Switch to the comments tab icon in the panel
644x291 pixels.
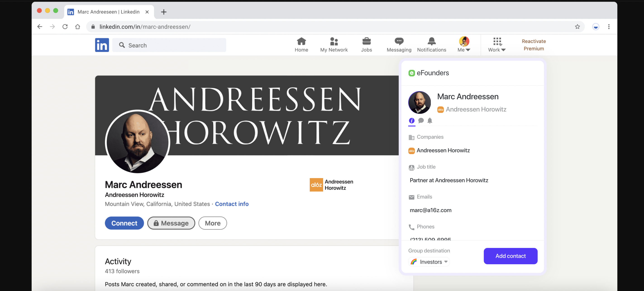point(421,121)
